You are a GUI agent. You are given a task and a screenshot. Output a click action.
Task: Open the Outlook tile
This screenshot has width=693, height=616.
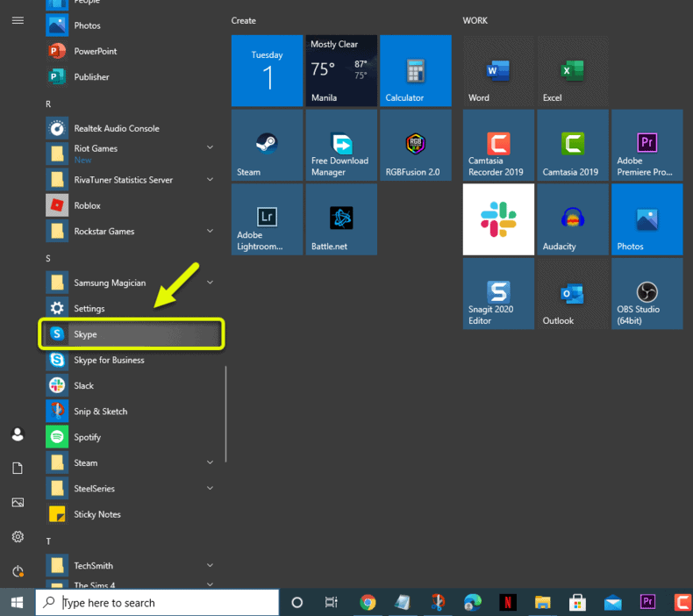tap(573, 294)
